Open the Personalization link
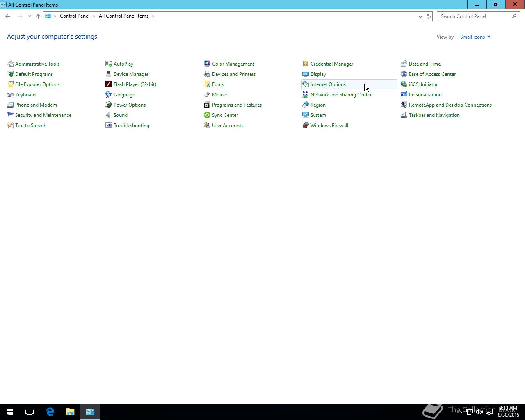525x420 pixels. point(425,95)
